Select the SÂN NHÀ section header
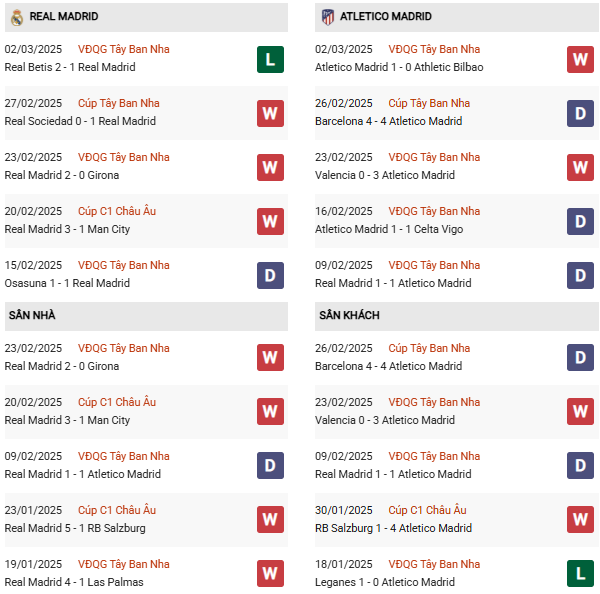Screen dimensions: 600x594 click(x=32, y=316)
